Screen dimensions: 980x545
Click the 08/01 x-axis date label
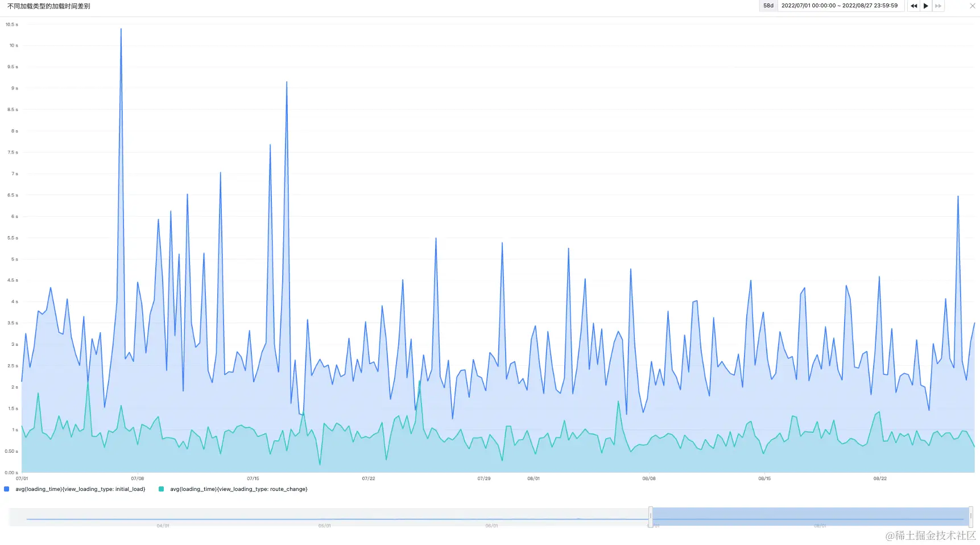(x=534, y=478)
